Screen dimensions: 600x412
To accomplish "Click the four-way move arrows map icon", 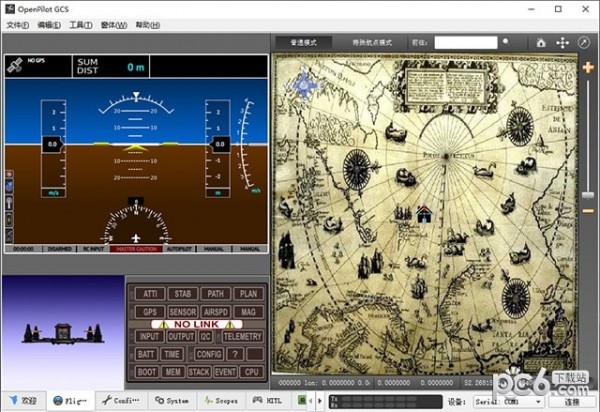I will pyautogui.click(x=562, y=42).
